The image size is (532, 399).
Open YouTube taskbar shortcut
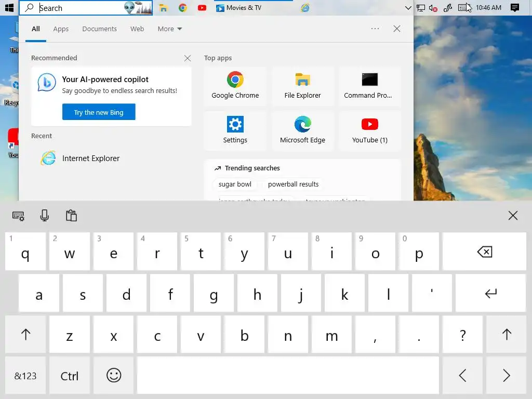coord(202,8)
